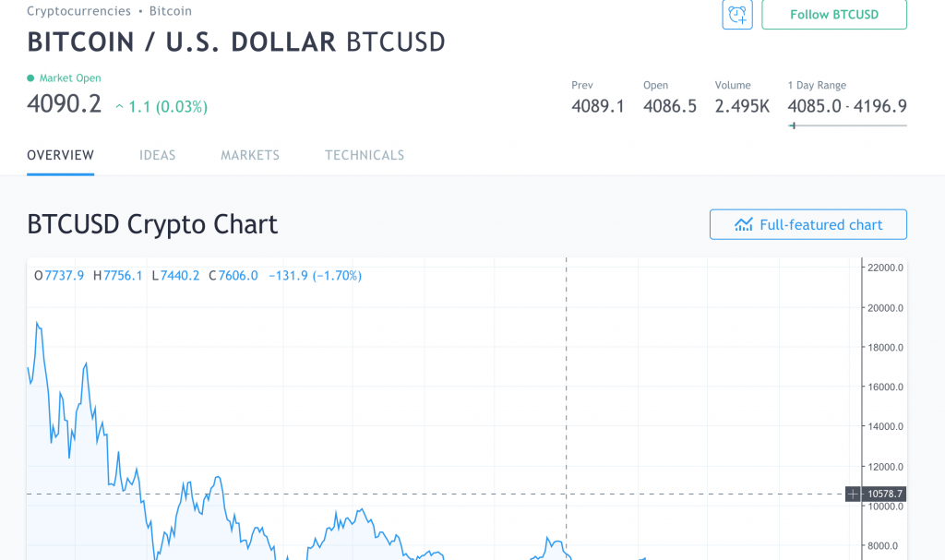Click the 10578.7 price label on axis
945x560 pixels.
click(884, 494)
